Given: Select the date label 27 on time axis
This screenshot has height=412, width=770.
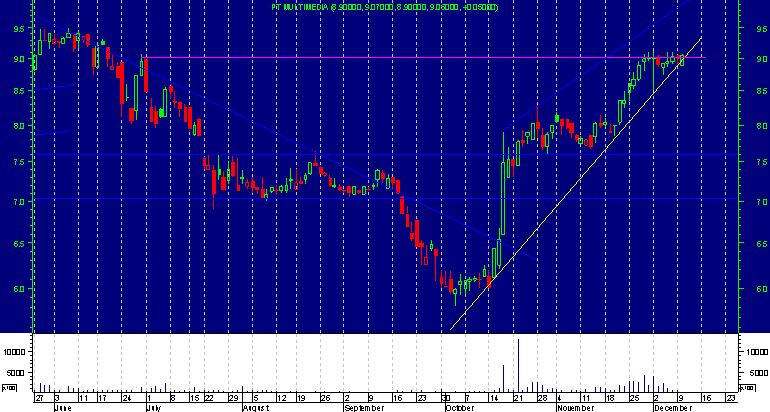Looking at the screenshot, I should coord(39,398).
